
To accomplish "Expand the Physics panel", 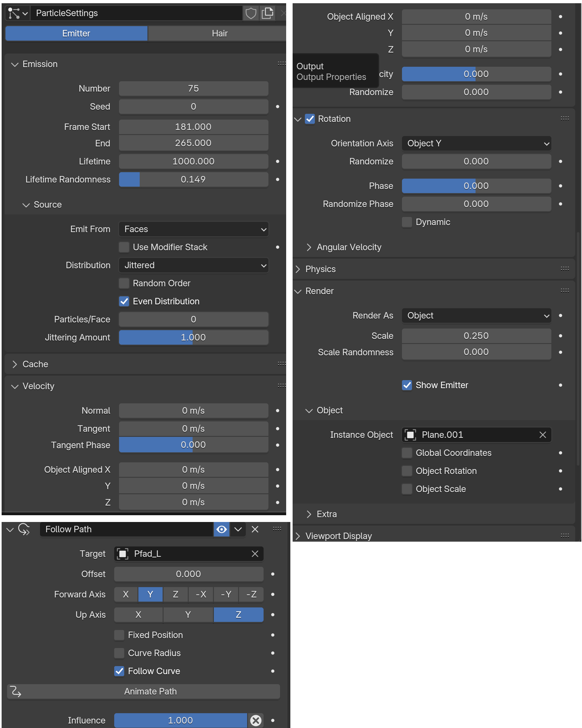I will [x=320, y=269].
